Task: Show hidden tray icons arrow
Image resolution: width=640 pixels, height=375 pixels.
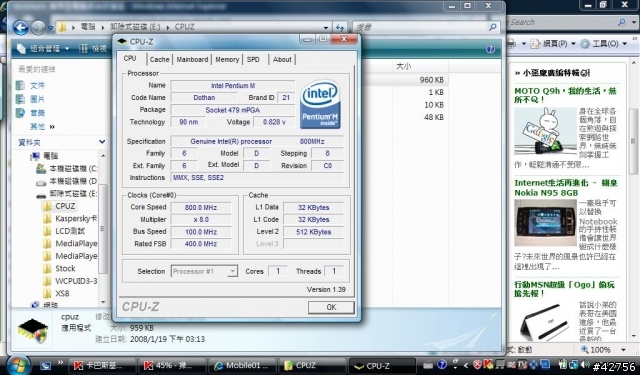Action: tap(465, 366)
